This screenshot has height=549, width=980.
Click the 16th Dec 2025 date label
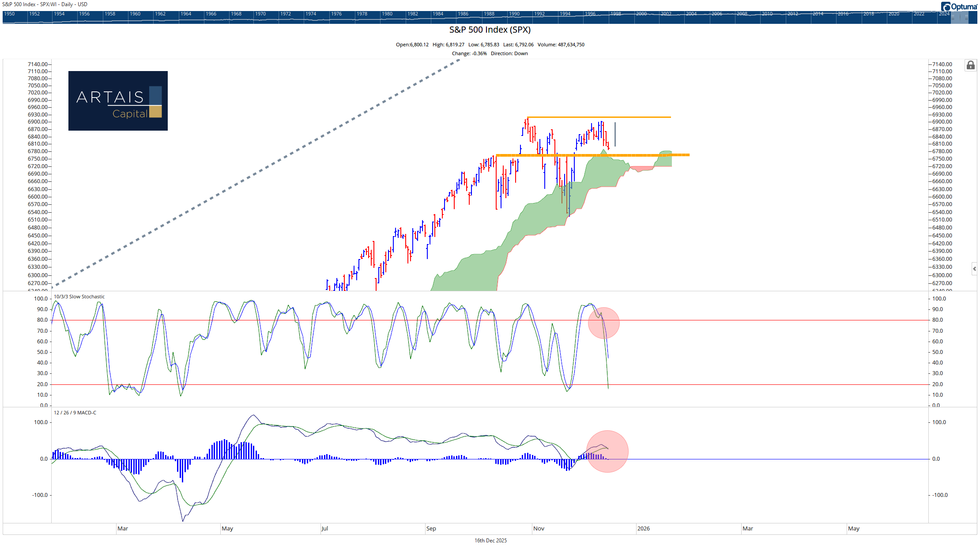(490, 541)
